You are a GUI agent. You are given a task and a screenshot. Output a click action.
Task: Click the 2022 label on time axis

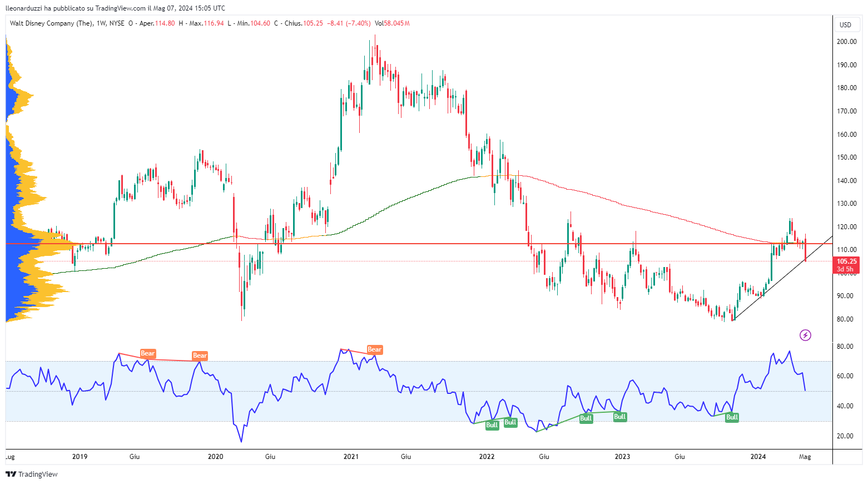coord(487,457)
